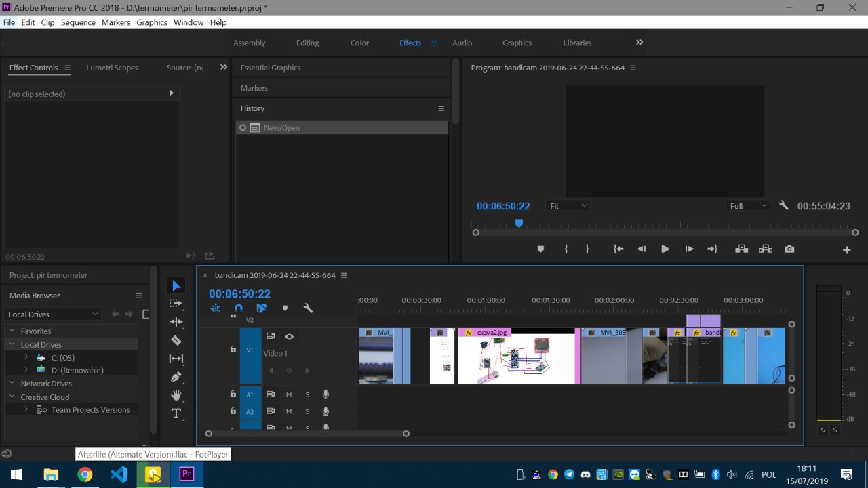Toggle timeline Snap magnet icon
The image size is (868, 488).
tap(238, 308)
